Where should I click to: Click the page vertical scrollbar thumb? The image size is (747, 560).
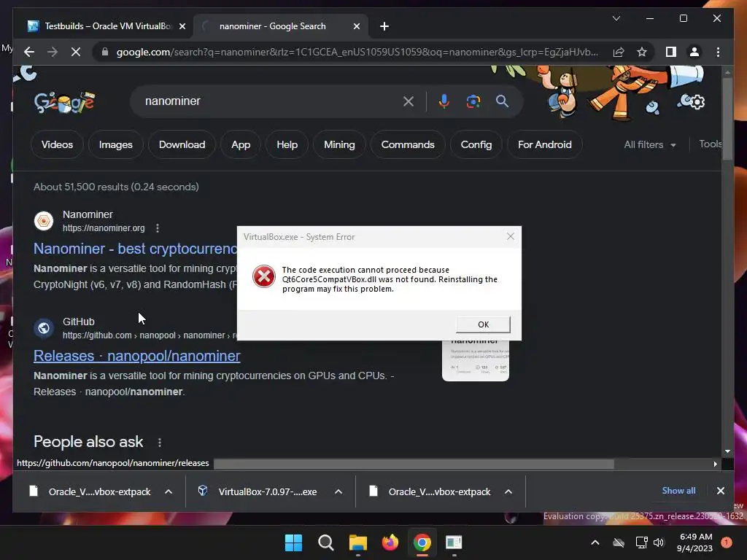(x=727, y=118)
